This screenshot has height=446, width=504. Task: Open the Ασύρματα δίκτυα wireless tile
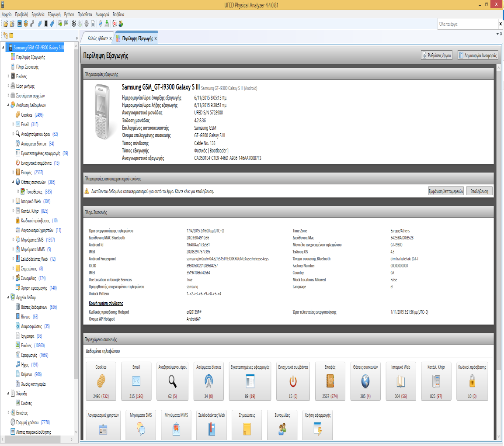point(209,381)
